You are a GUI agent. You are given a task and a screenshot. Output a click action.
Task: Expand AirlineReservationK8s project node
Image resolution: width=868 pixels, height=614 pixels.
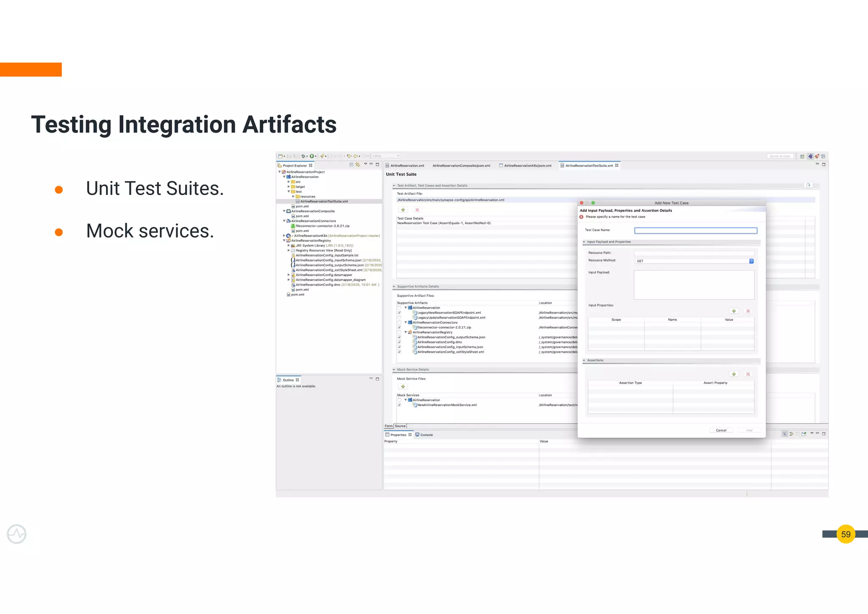tap(284, 236)
